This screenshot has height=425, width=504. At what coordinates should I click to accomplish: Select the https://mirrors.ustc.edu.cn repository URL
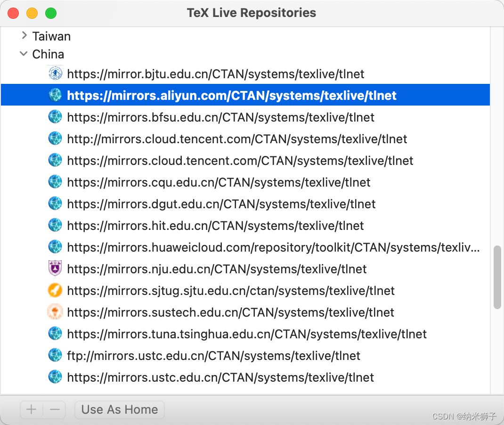(220, 377)
